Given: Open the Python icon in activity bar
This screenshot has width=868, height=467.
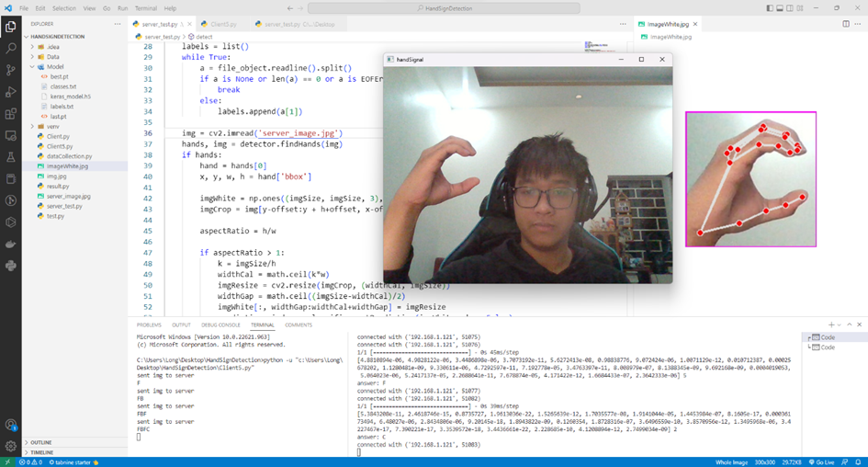Looking at the screenshot, I should coord(10,266).
